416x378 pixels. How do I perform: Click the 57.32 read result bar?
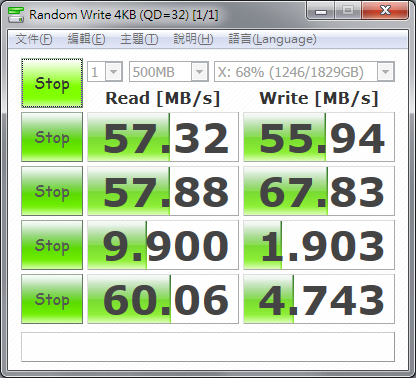pyautogui.click(x=163, y=137)
